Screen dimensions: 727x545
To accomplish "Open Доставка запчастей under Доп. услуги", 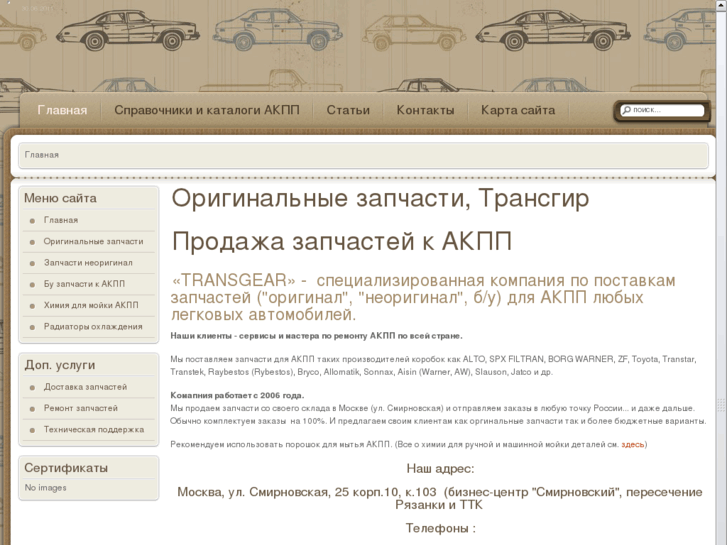I will [x=85, y=387].
